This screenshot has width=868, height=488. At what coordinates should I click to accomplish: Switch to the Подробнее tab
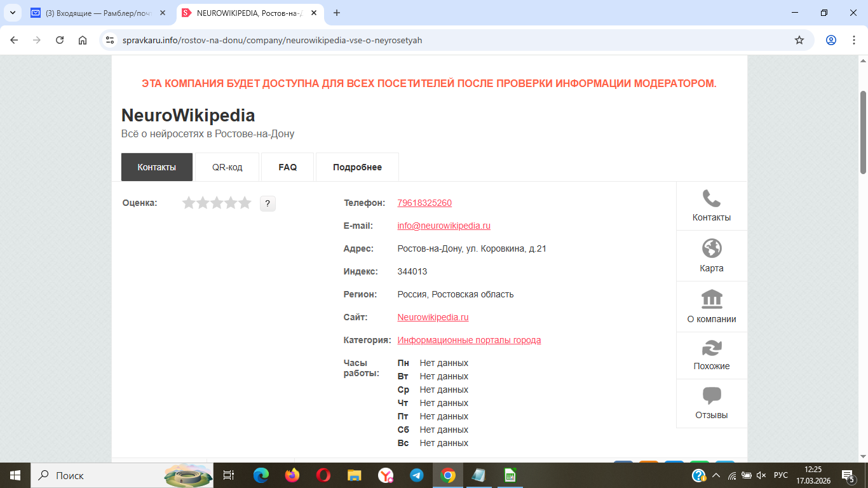pyautogui.click(x=358, y=167)
